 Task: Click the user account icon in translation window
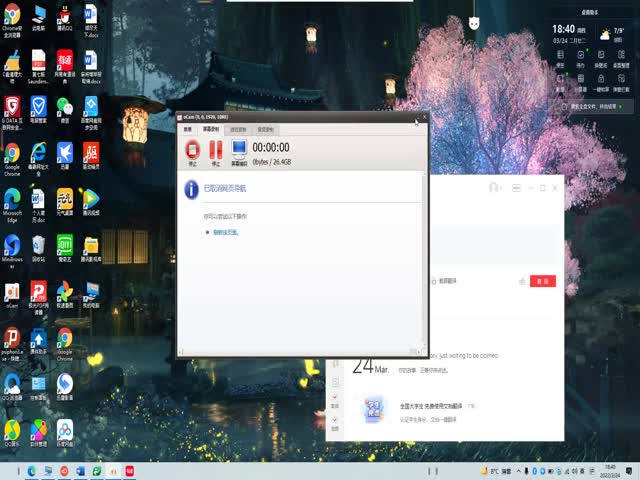click(x=493, y=188)
